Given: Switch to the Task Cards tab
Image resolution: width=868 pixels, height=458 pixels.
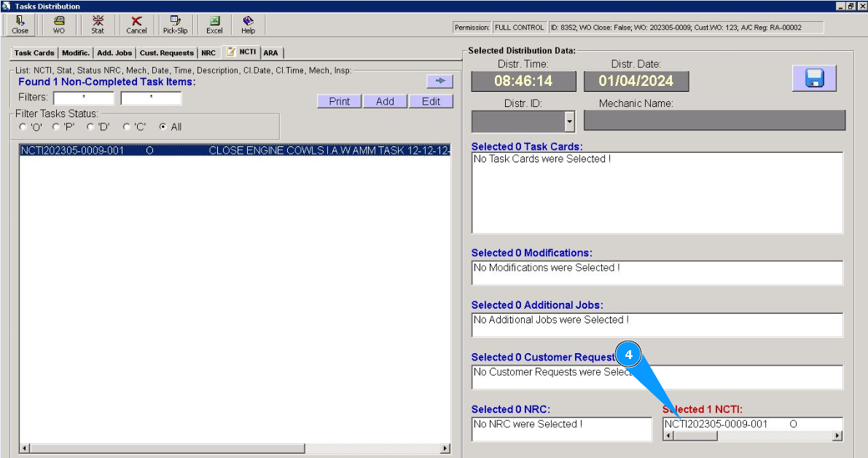Looking at the screenshot, I should pos(34,53).
